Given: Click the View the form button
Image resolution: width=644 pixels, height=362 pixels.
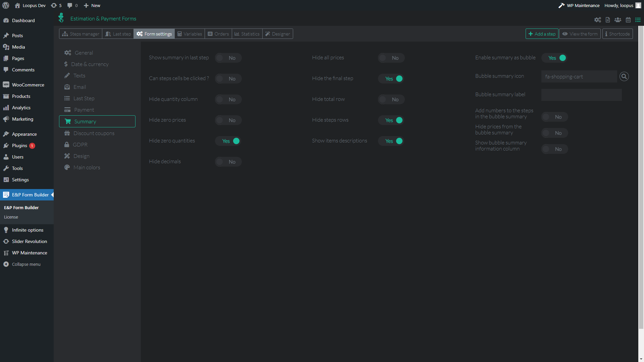Looking at the screenshot, I should tap(580, 34).
